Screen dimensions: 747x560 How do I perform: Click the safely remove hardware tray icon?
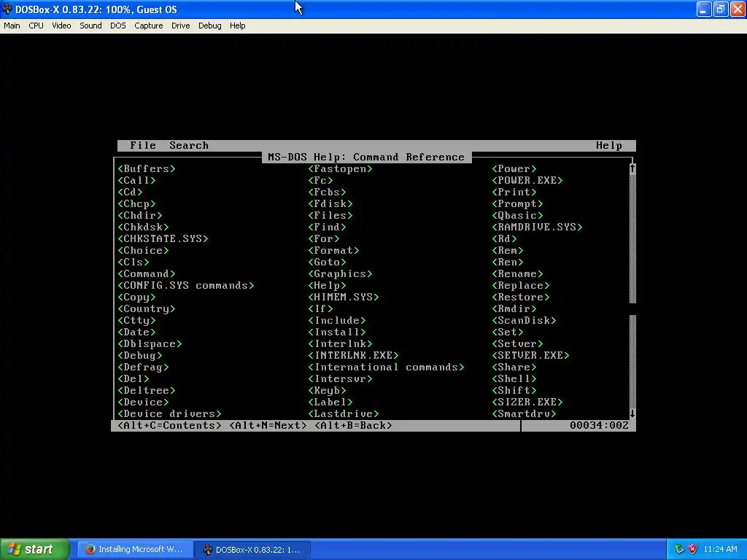coord(679,550)
